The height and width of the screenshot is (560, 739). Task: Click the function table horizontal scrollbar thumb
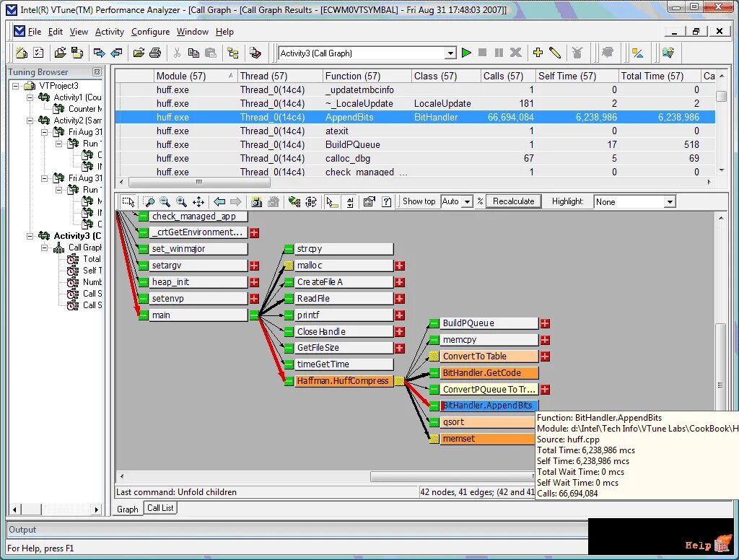(199, 182)
